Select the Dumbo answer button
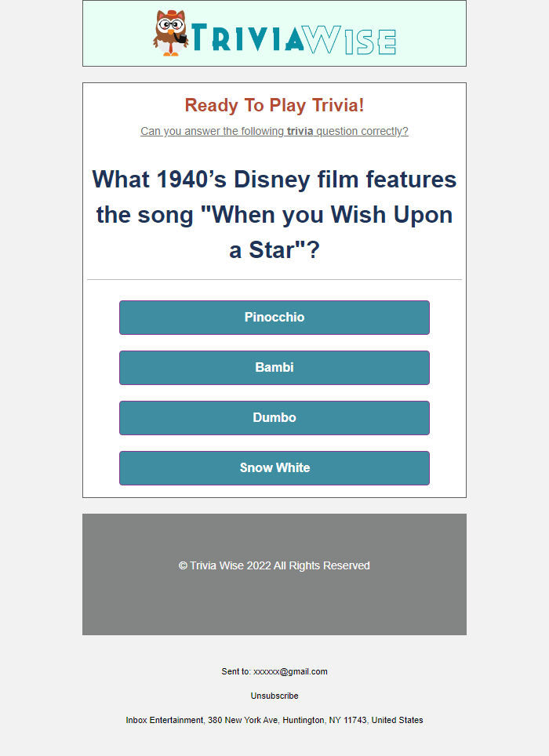The height and width of the screenshot is (756, 549). (x=274, y=418)
